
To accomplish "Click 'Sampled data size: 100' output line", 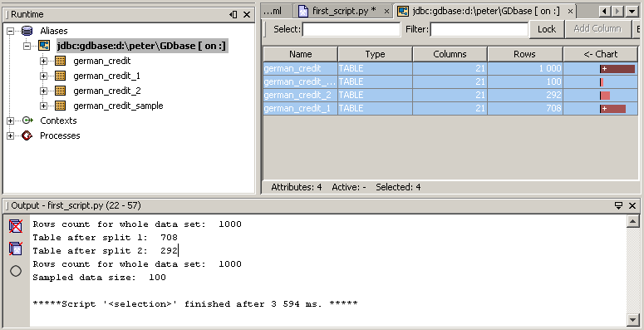I will pos(100,278).
